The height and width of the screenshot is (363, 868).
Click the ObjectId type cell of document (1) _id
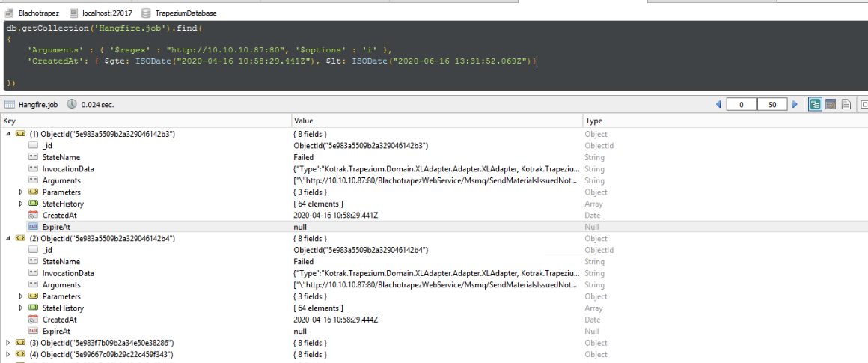599,145
